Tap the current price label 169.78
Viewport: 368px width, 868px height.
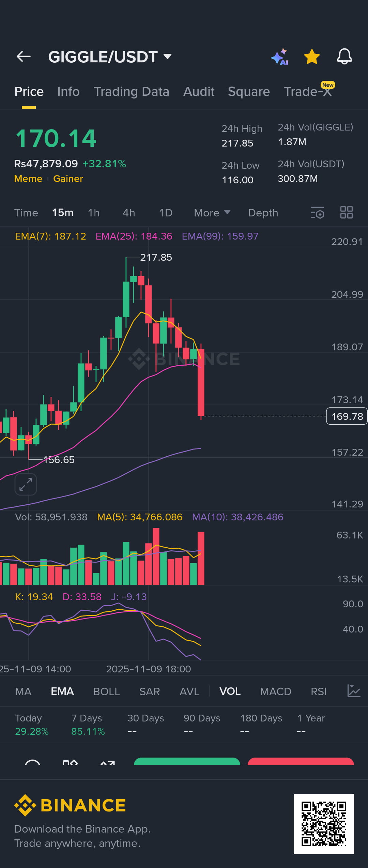347,416
